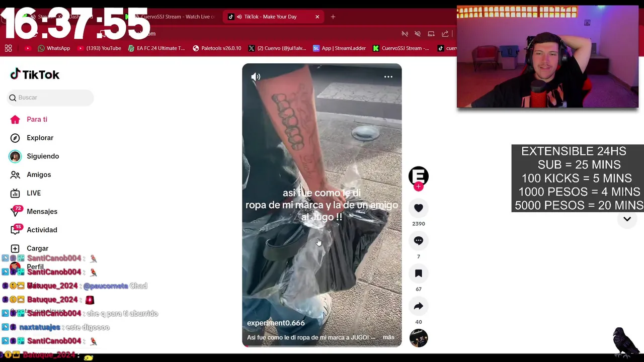This screenshot has width=644, height=362.
Task: Open browser apps grid icon
Action: click(x=8, y=48)
